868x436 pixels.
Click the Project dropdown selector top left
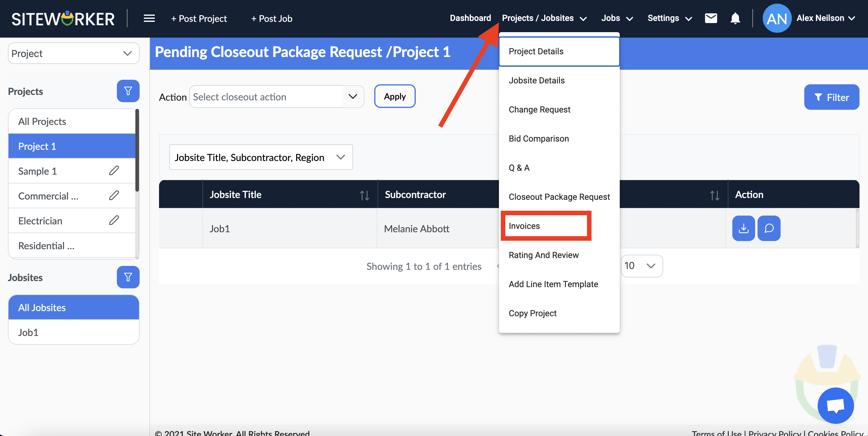[72, 53]
